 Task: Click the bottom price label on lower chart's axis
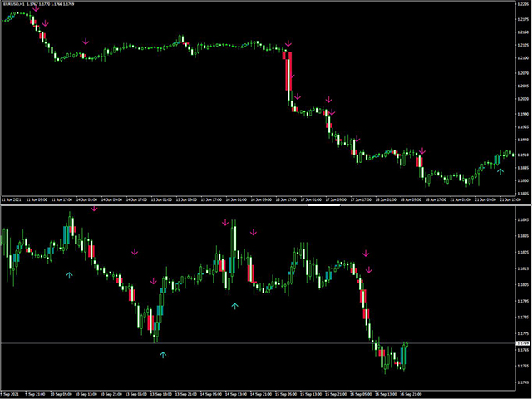click(x=523, y=383)
